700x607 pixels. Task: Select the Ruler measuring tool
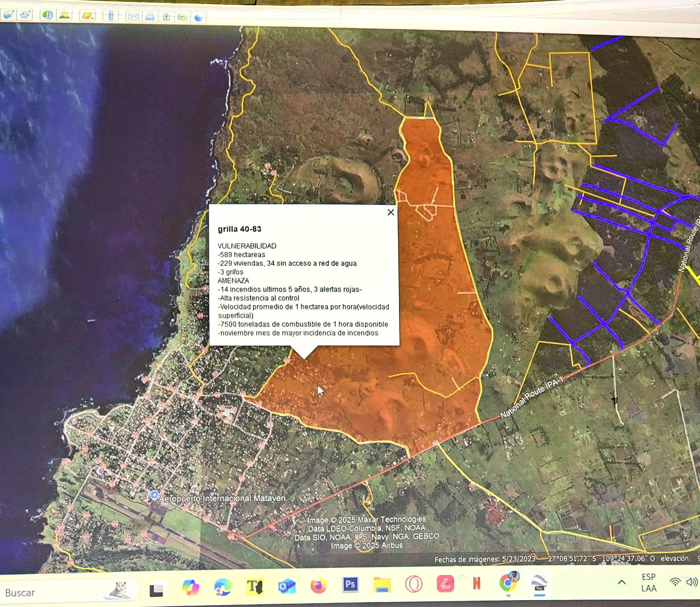click(x=111, y=16)
